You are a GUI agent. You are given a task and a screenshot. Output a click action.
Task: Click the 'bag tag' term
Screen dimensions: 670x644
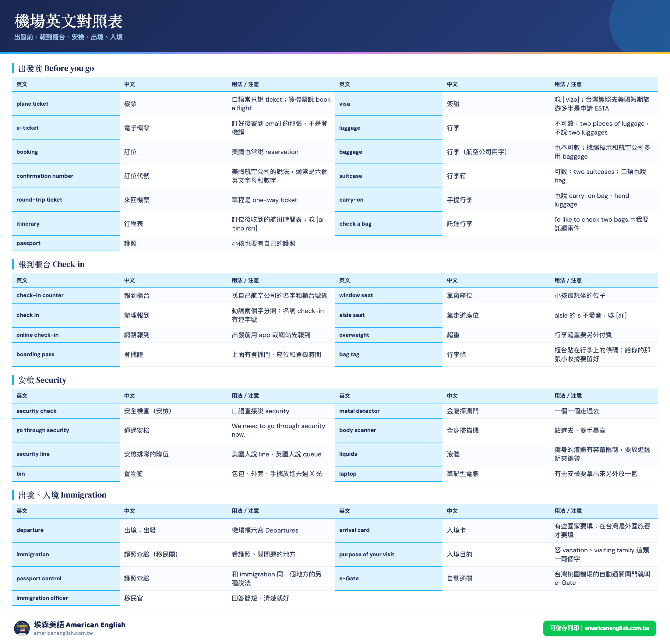tap(349, 354)
